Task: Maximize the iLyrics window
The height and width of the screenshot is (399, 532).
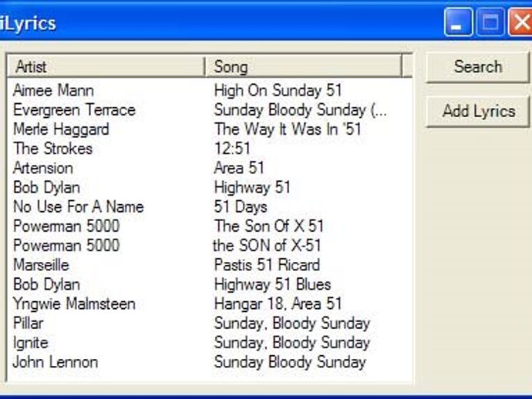Action: 490,22
